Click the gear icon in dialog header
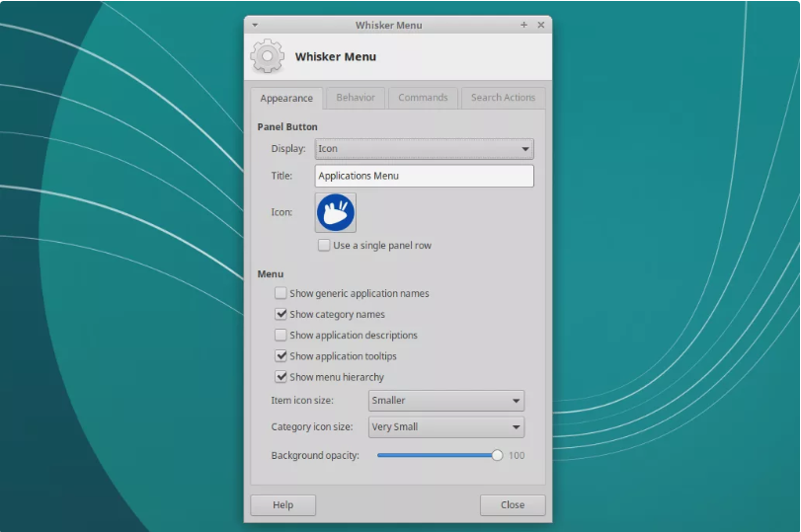801x532 pixels. pos(268,56)
